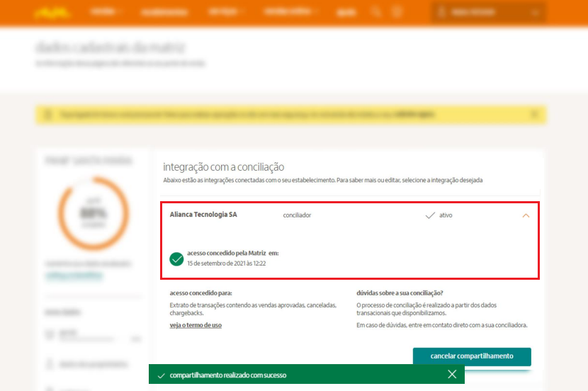Click the brand logo in the orange header
588x391 pixels.
click(x=52, y=13)
